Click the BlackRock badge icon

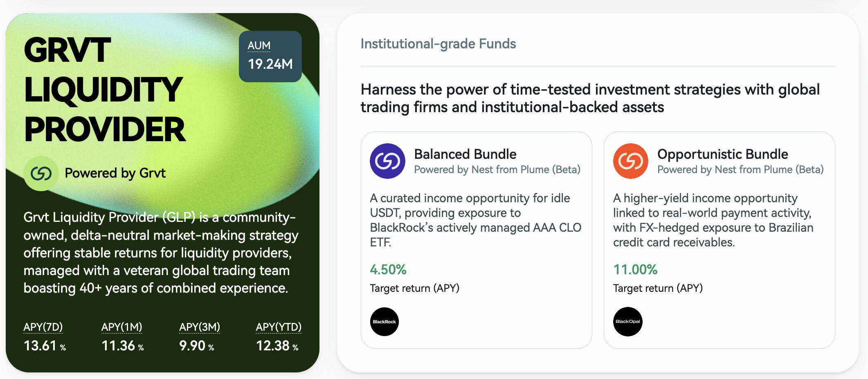tap(385, 322)
